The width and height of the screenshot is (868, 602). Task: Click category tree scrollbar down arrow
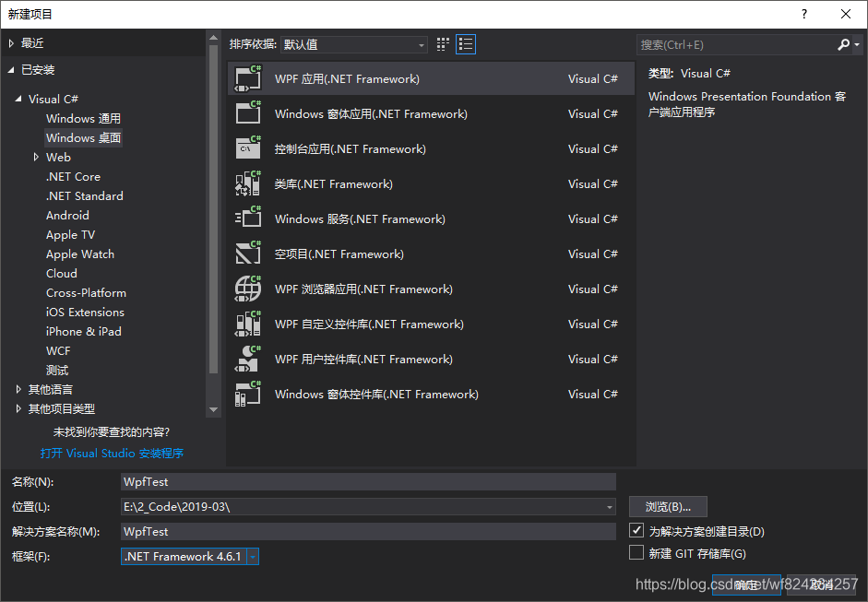(x=214, y=410)
